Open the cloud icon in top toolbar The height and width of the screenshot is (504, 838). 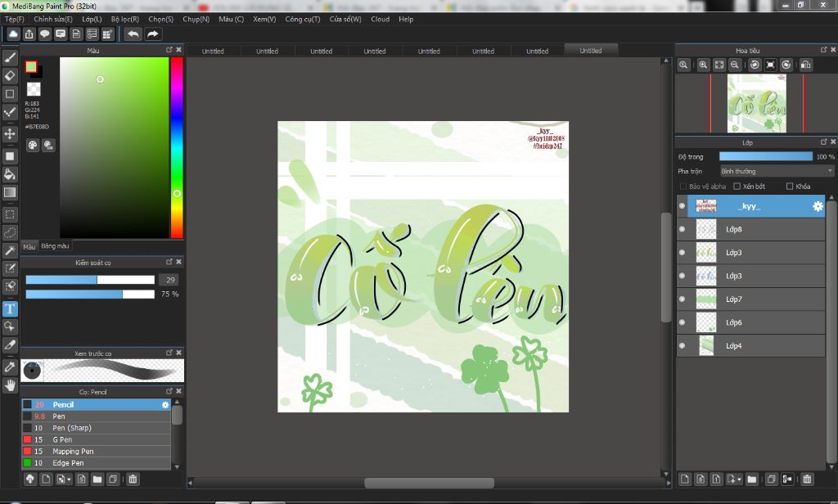pyautogui.click(x=13, y=34)
